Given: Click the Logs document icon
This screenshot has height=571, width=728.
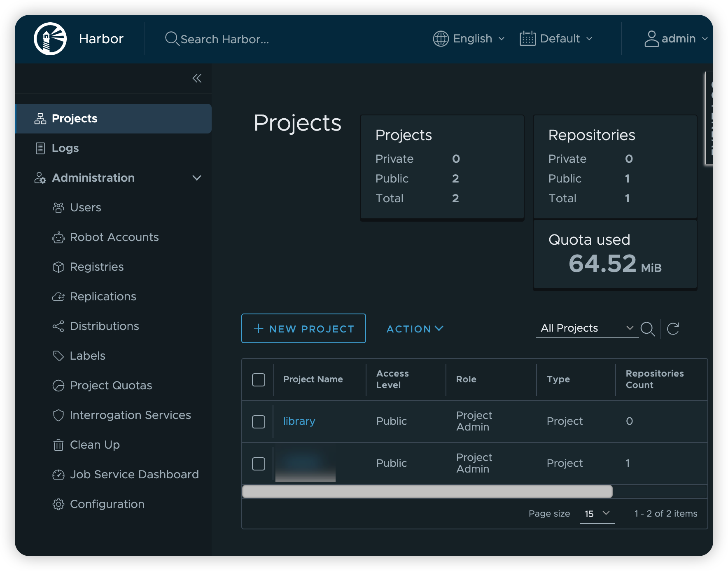Looking at the screenshot, I should pos(40,148).
